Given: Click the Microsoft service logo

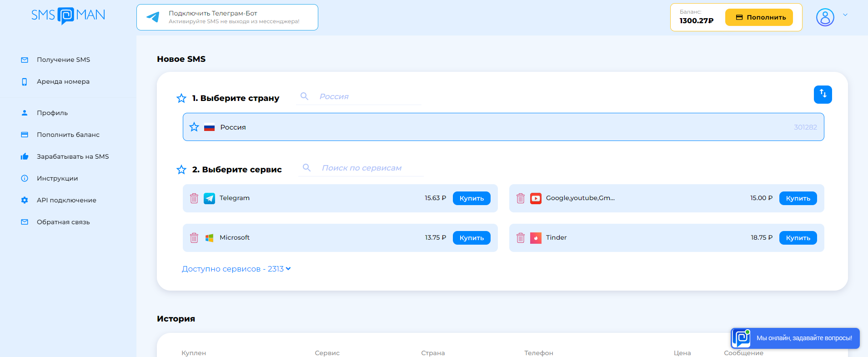Looking at the screenshot, I should coord(209,238).
